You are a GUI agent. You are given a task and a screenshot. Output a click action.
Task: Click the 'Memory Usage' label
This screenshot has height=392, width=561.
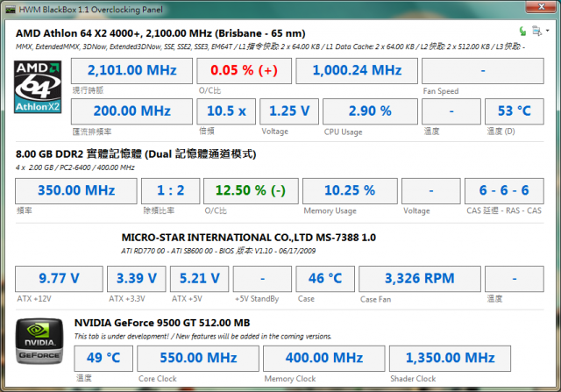[x=330, y=211]
